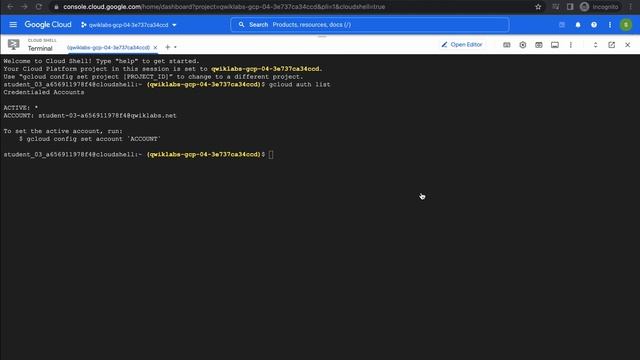Open the session information screen icon
This screenshot has height=360, width=640.
[x=555, y=45]
